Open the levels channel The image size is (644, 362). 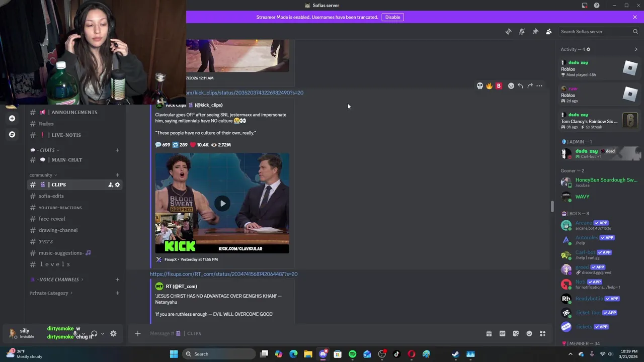click(x=75, y=264)
